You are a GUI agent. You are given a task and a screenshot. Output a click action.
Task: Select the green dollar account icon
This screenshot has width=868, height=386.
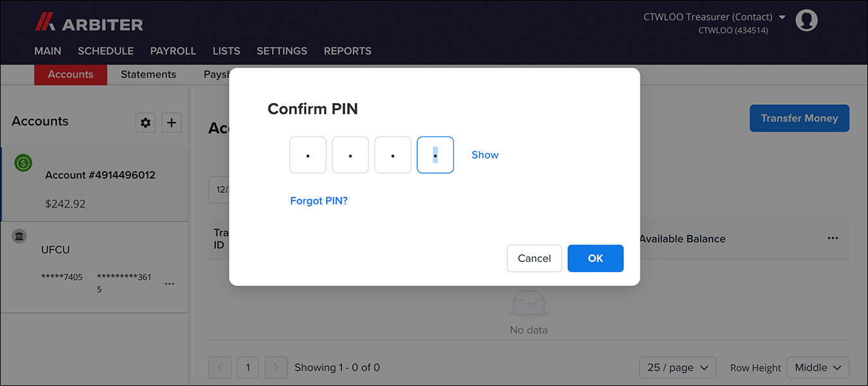pos(23,163)
